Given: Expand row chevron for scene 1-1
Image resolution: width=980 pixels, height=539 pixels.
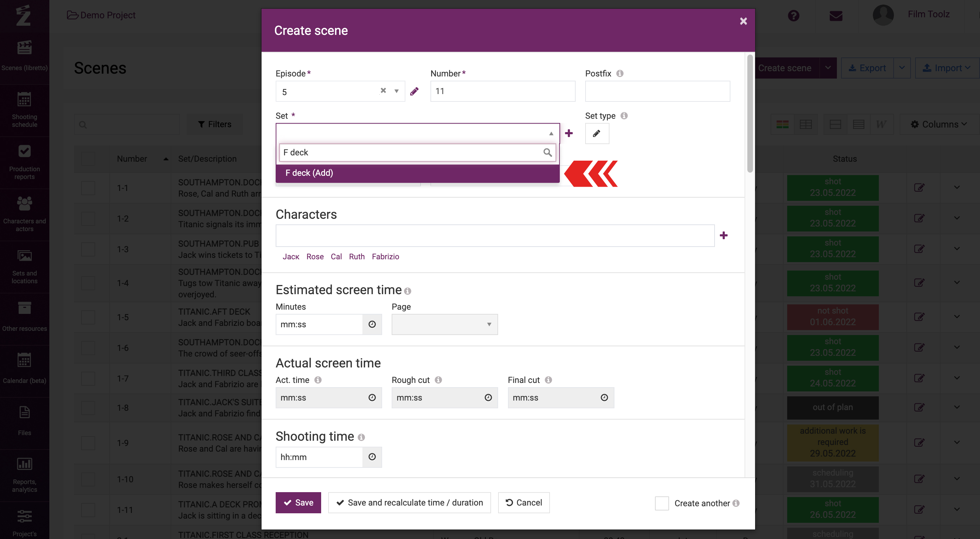Looking at the screenshot, I should tap(957, 187).
